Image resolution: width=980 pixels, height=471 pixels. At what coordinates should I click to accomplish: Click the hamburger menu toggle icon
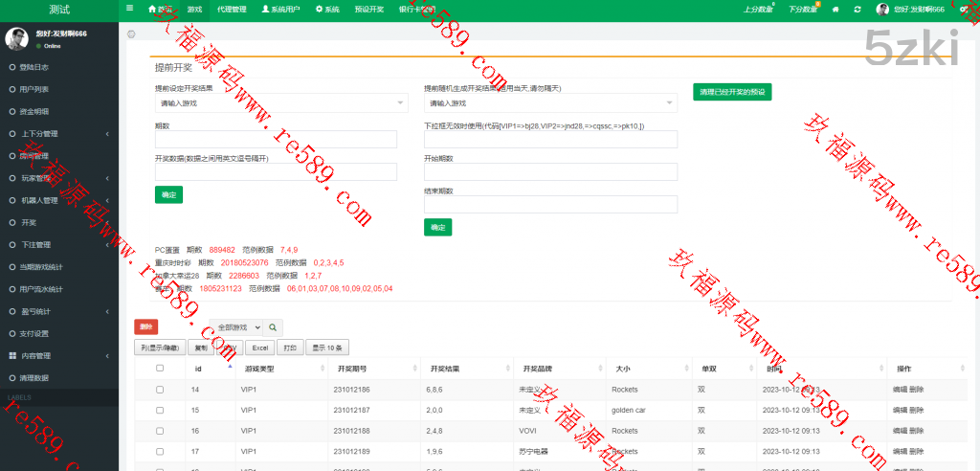[130, 9]
